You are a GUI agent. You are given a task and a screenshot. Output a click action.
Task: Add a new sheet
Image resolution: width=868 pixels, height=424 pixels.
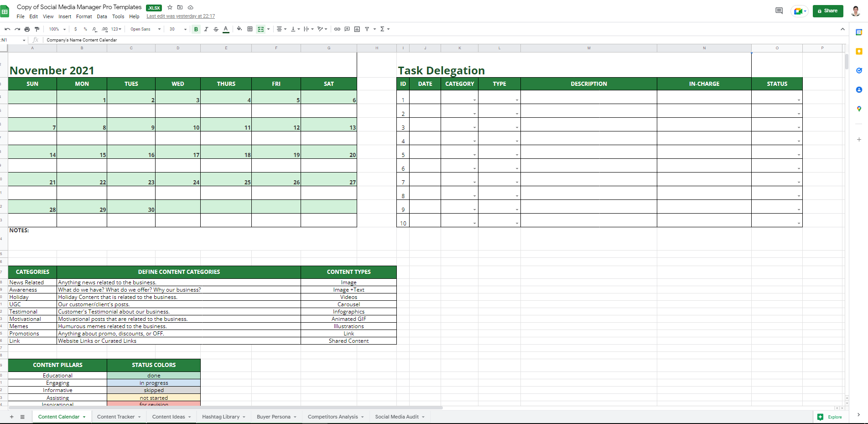coord(12,417)
